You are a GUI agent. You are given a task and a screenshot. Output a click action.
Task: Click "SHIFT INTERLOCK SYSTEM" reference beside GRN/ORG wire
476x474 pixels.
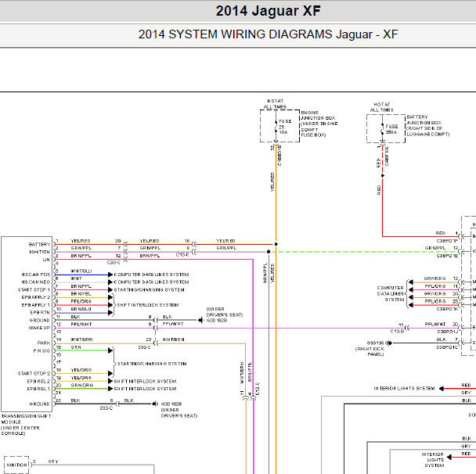point(145,389)
